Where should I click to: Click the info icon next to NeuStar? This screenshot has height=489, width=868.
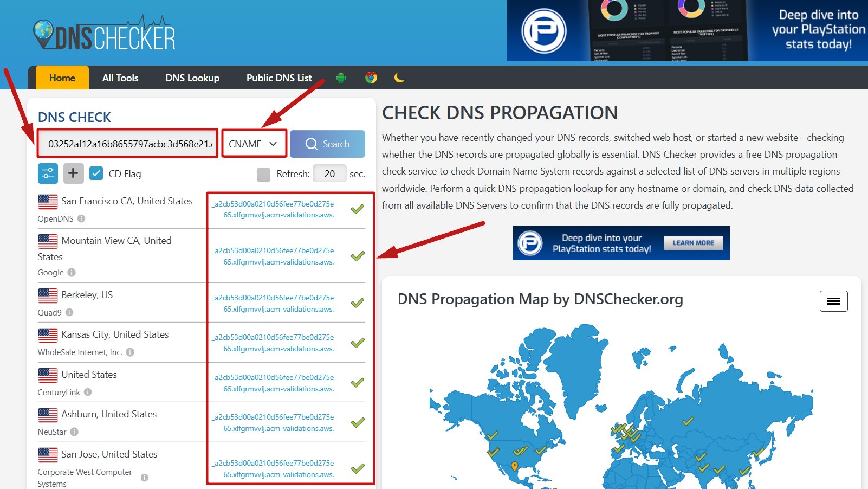[74, 432]
